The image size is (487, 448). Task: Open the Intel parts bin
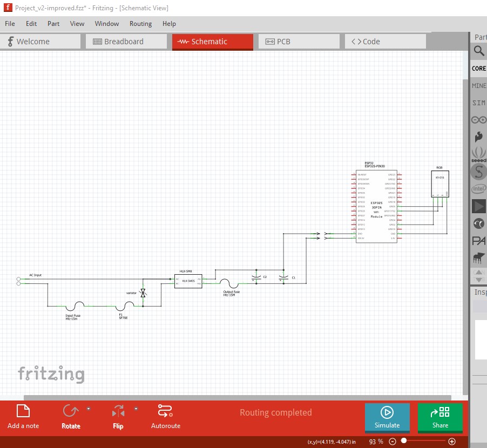[478, 188]
